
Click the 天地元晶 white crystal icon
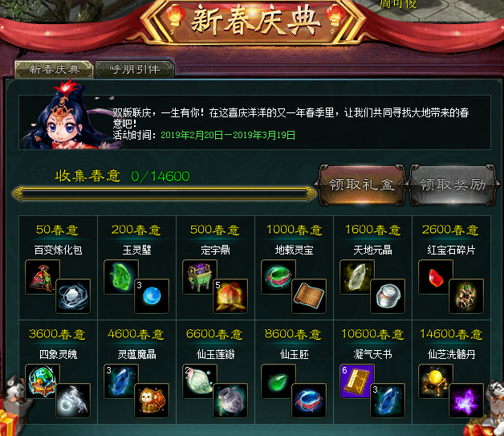357,277
